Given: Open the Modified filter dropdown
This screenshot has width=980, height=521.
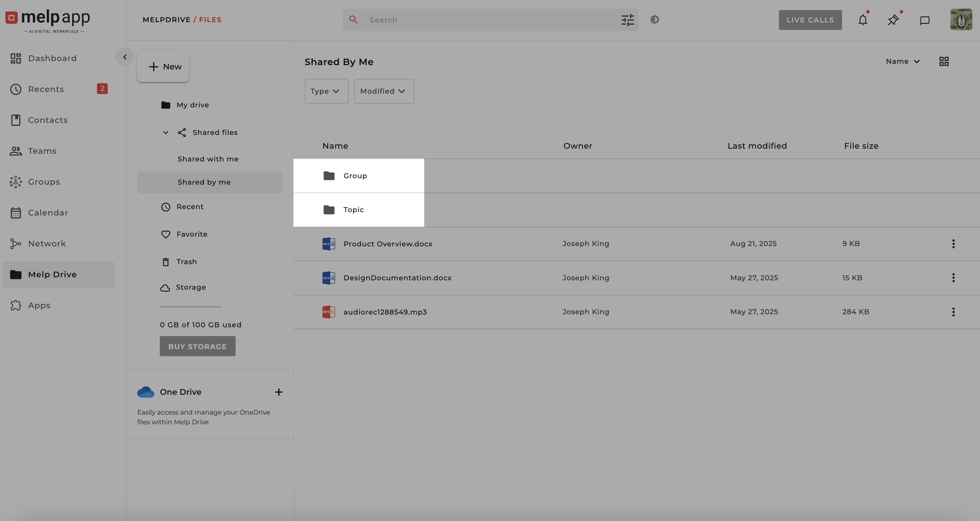Looking at the screenshot, I should click(384, 91).
